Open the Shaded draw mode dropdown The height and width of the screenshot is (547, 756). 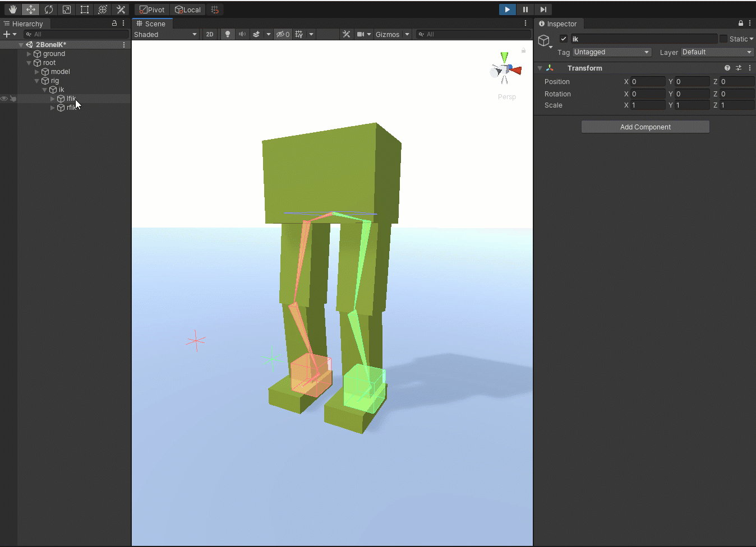click(x=165, y=34)
